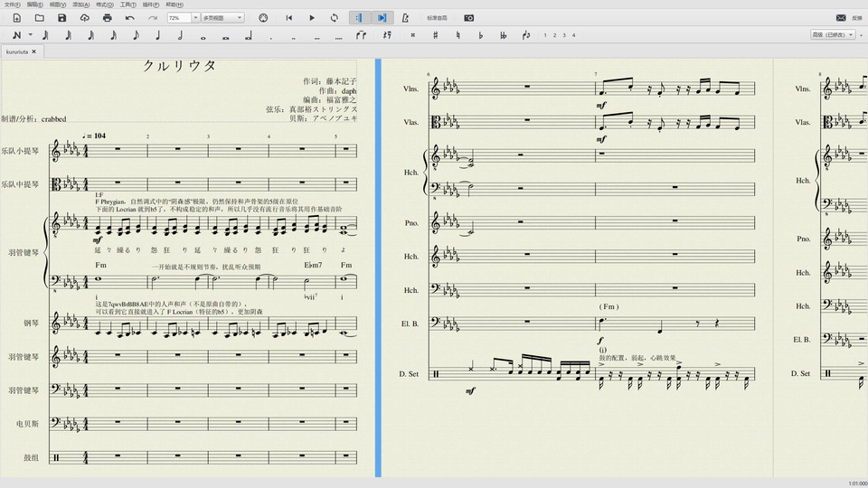Screen dimensions: 868x488
Task: Toggle MIDI input with the round plug icon
Action: 263,18
